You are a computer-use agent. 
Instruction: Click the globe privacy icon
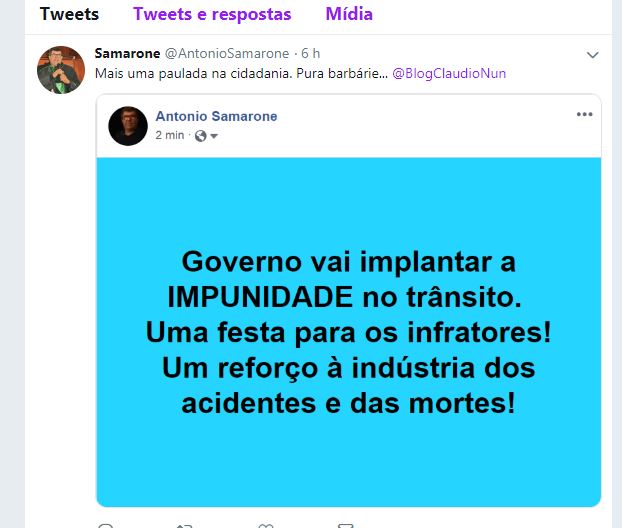[x=200, y=136]
